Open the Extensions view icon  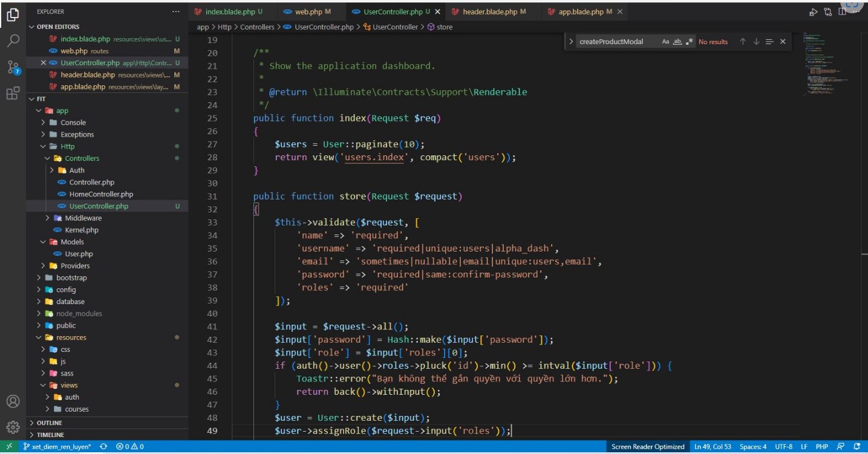(x=13, y=93)
